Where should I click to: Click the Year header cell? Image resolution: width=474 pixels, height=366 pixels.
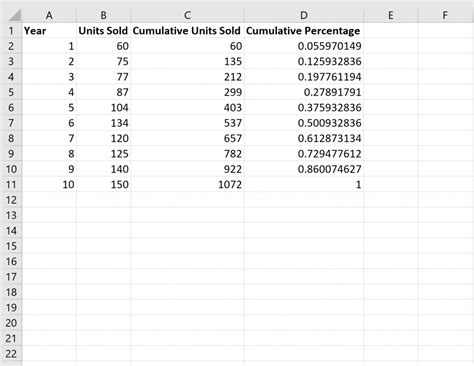[49, 31]
